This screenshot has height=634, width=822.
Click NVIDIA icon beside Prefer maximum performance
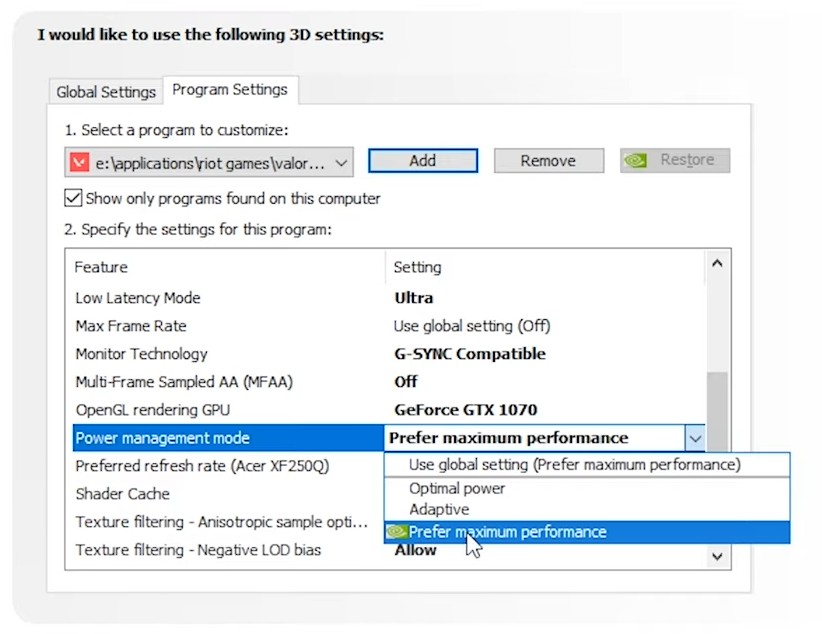pyautogui.click(x=397, y=532)
